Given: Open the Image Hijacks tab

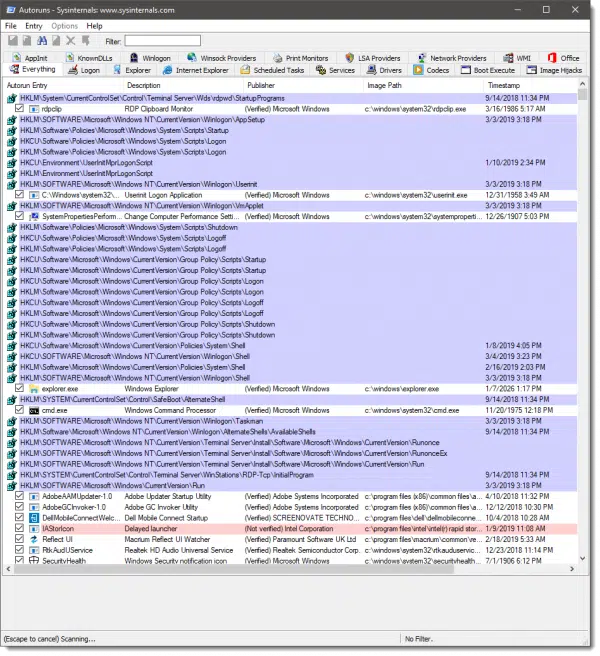Looking at the screenshot, I should 554,70.
